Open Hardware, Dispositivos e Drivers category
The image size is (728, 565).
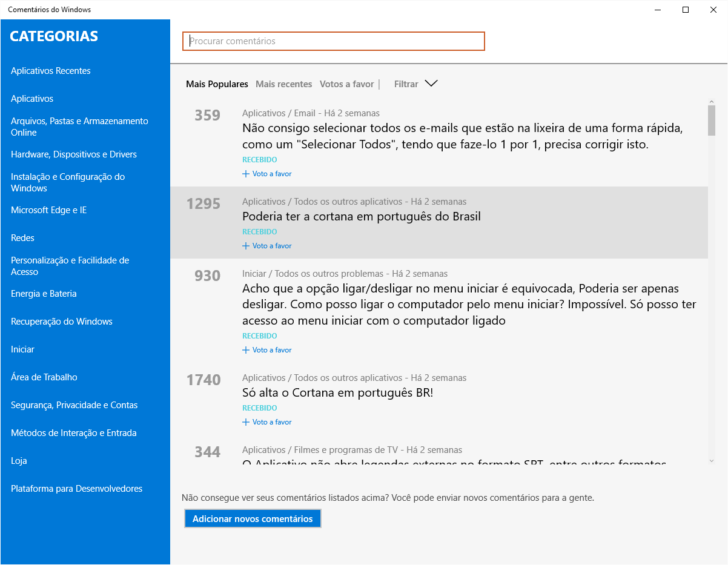(74, 154)
